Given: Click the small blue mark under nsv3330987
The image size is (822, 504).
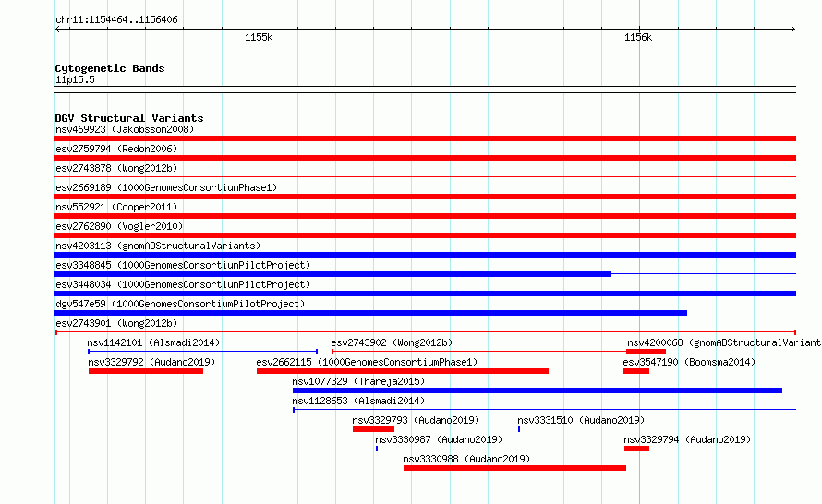Looking at the screenshot, I should (x=377, y=449).
